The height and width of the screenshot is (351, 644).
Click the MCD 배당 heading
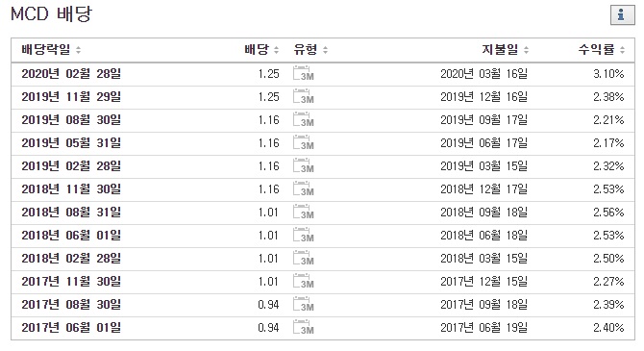51,14
